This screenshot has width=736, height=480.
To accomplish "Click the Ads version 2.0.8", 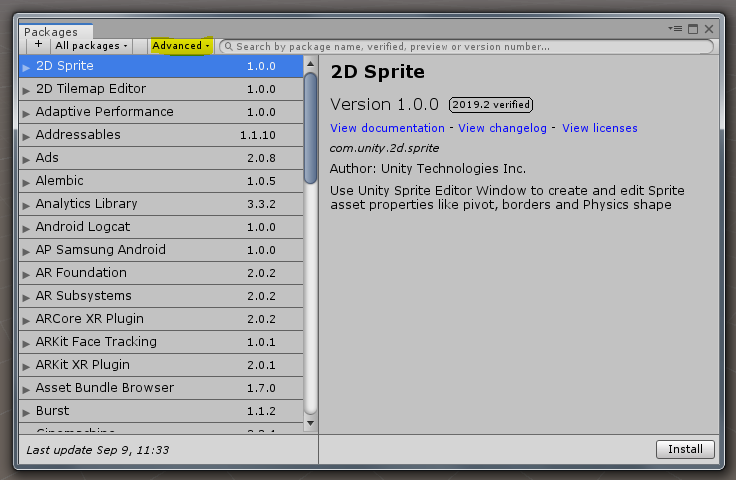I will coord(261,158).
